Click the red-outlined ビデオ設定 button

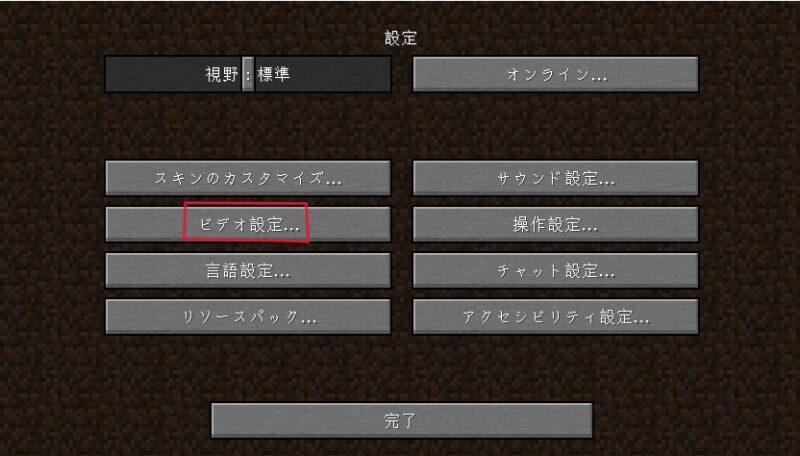coord(248,224)
